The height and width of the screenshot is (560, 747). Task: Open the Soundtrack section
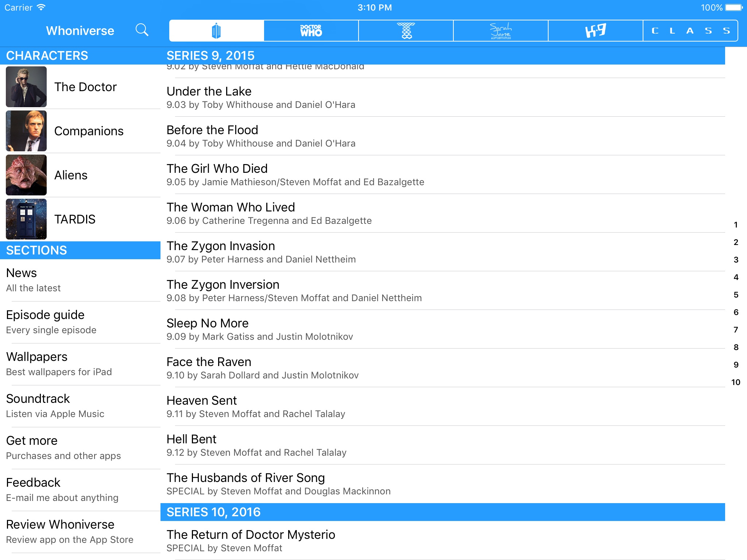[80, 406]
